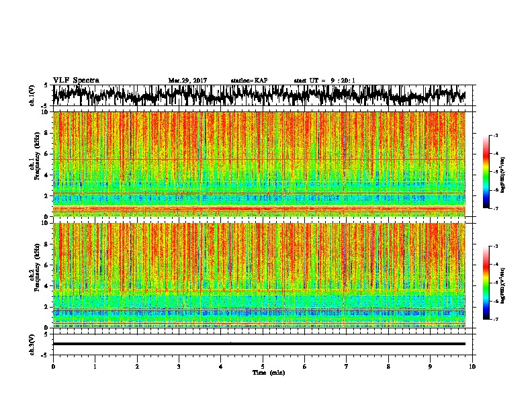Screen dimensions: 532x411
Task: Click the red band near 1 kHz in ch.1 spectrogram
Action: (x=259, y=208)
